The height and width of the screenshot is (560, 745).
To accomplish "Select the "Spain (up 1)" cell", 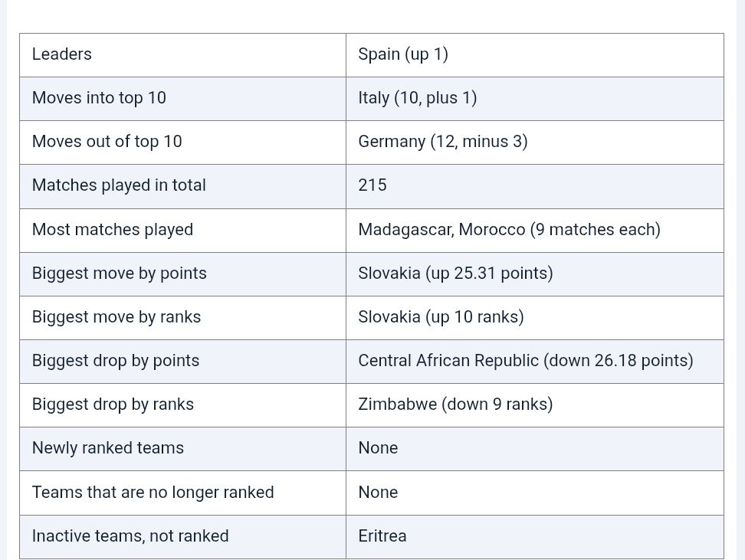I will (403, 54).
